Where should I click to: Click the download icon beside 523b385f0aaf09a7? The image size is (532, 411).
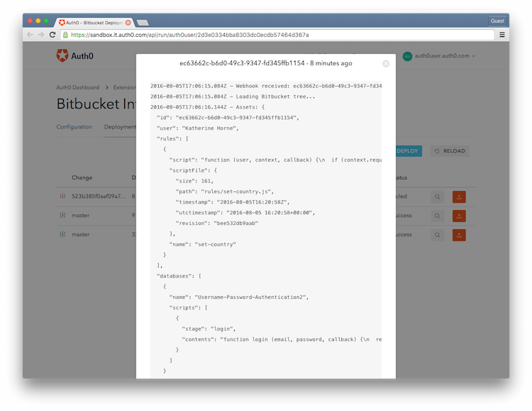click(x=62, y=196)
